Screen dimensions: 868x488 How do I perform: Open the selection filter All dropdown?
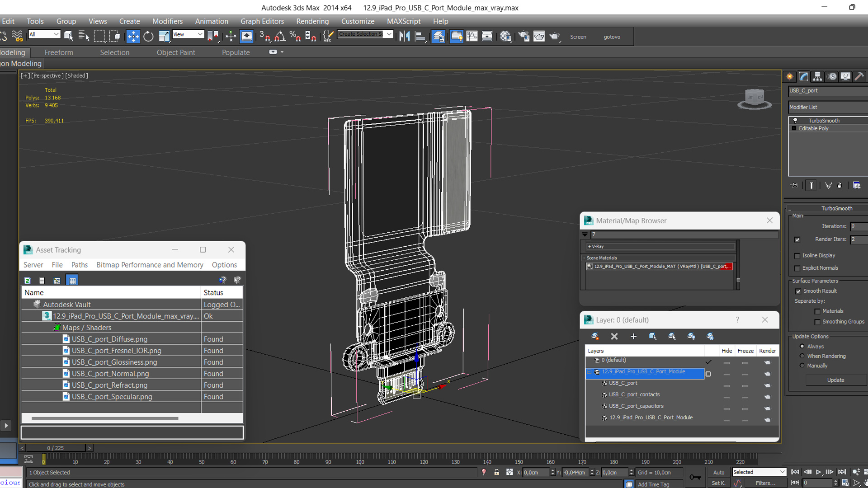(44, 34)
